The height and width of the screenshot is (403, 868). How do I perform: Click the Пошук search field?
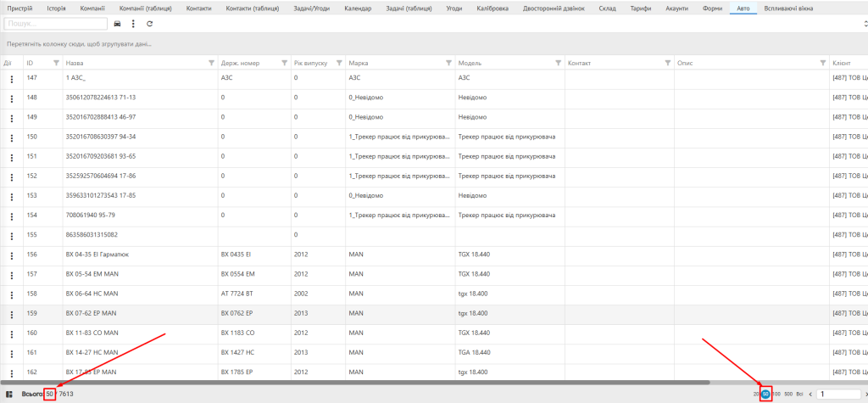(55, 24)
